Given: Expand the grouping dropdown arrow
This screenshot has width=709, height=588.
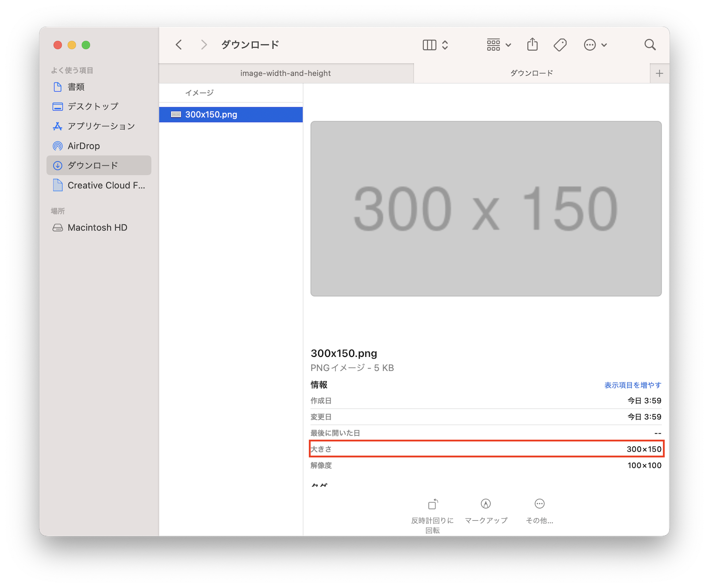Looking at the screenshot, I should (508, 45).
